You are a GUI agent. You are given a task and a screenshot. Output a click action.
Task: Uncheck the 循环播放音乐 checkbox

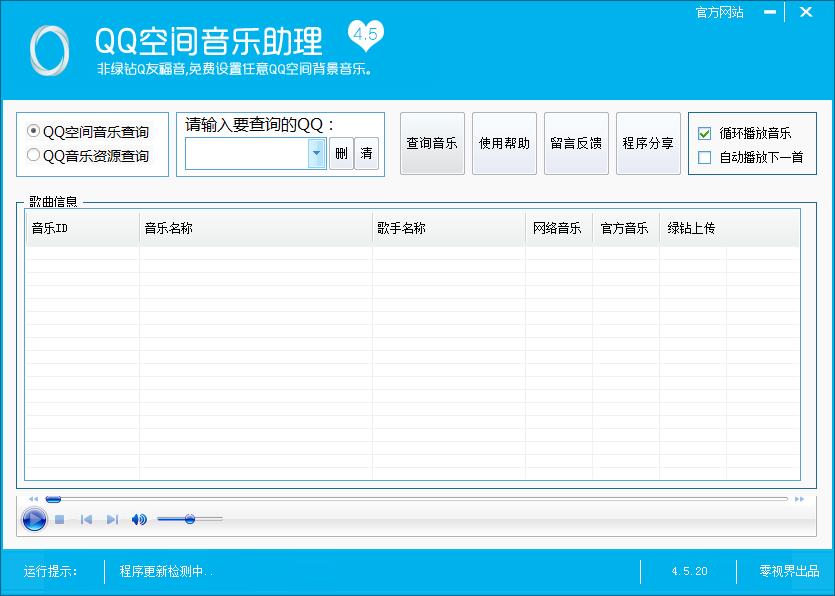point(704,133)
